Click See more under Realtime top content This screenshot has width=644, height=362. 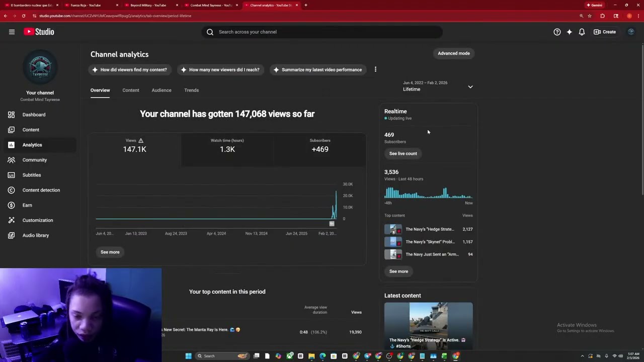(398, 271)
